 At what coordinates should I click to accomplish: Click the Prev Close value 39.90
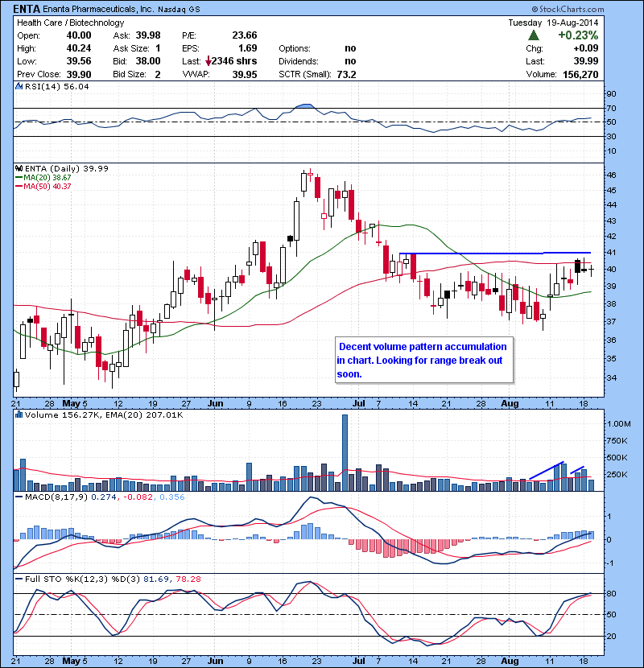click(79, 74)
